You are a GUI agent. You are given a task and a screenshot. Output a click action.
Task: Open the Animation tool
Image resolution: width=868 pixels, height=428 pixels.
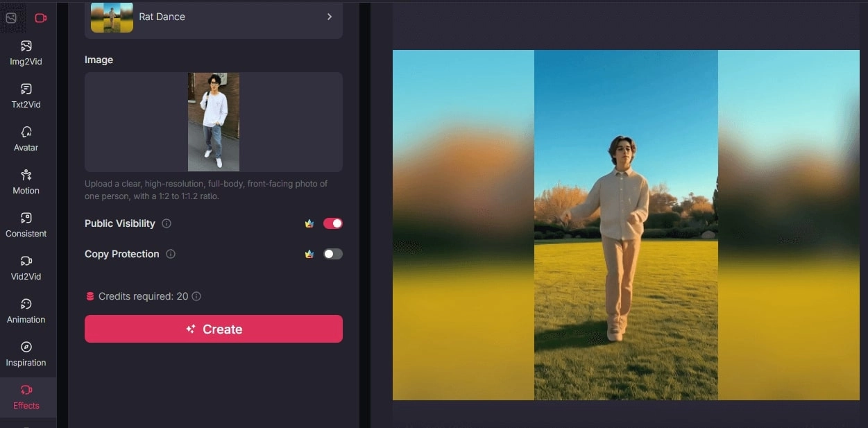click(26, 311)
